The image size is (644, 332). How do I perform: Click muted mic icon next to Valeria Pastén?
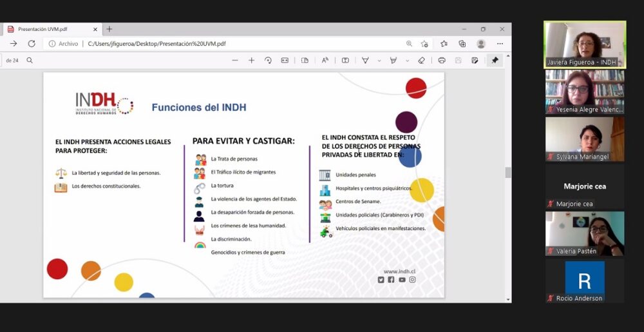[x=551, y=251]
